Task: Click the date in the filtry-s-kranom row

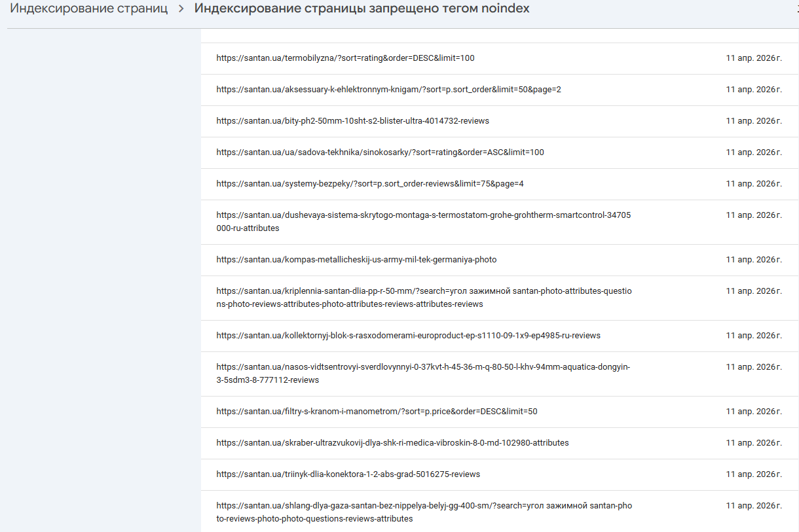Action: (x=754, y=412)
